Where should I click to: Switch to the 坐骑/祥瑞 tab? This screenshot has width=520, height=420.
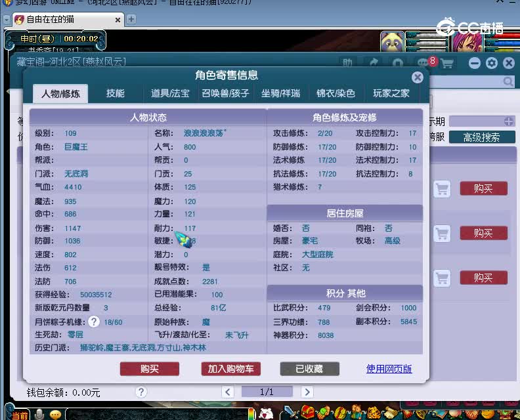(280, 93)
